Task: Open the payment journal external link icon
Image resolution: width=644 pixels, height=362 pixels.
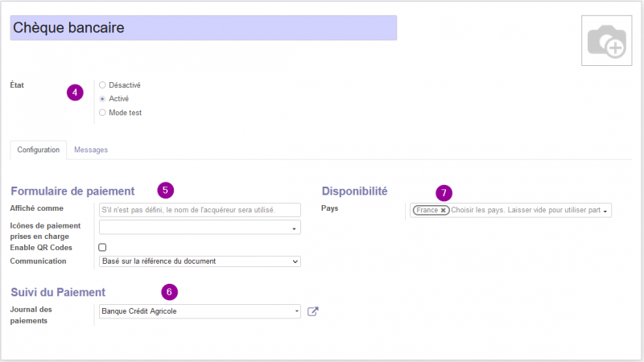Action: (313, 311)
